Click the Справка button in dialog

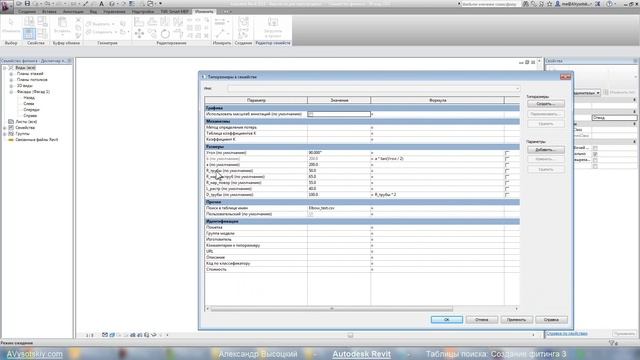click(x=551, y=320)
